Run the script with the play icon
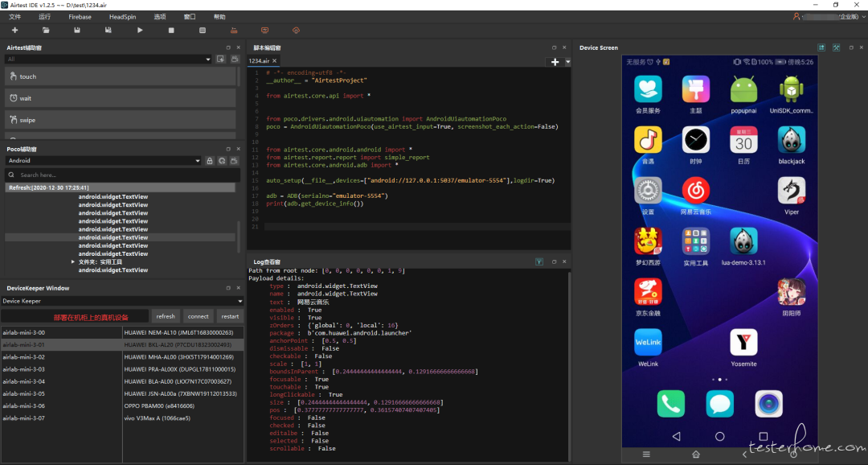Viewport: 868px width, 465px height. (x=140, y=31)
